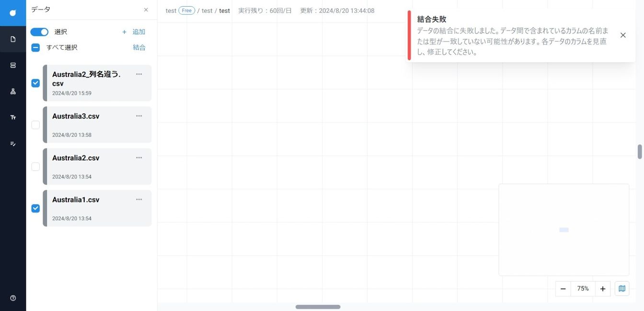Click the timestamp under Australia1.csv

[x=72, y=219]
